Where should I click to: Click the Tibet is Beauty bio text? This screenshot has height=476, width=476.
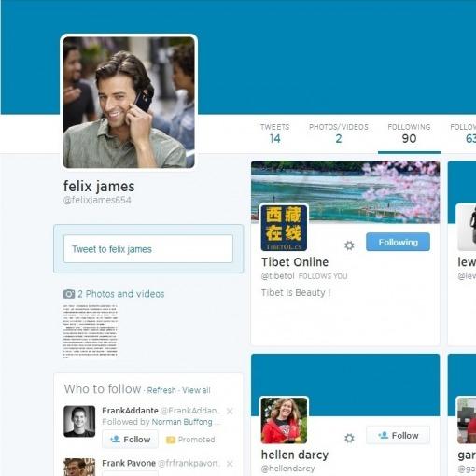point(296,293)
